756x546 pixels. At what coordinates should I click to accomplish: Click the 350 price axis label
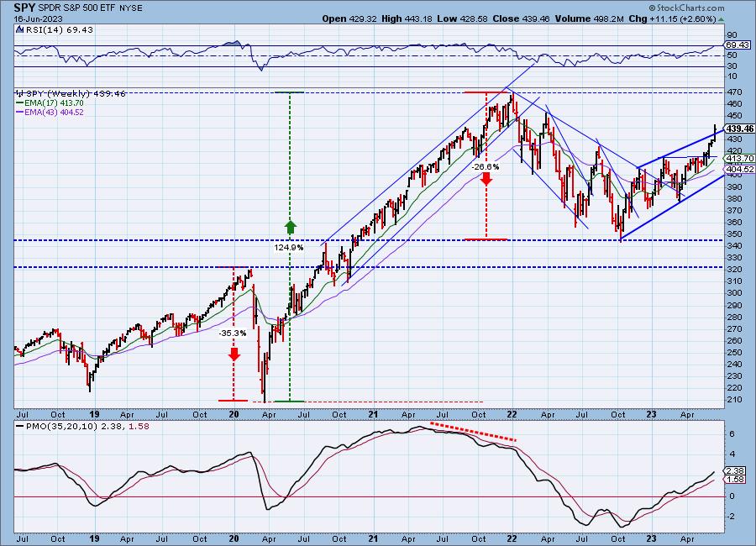735,234
